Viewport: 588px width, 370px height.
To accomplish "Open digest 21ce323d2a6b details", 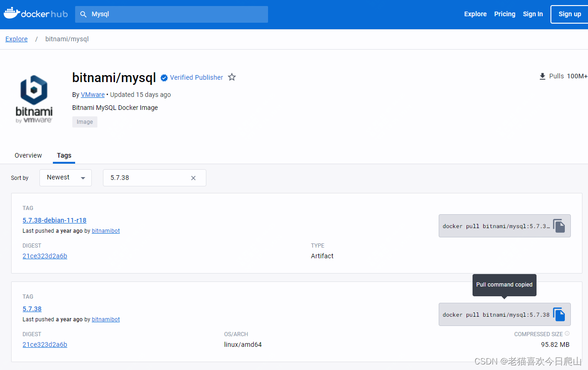I will click(45, 256).
